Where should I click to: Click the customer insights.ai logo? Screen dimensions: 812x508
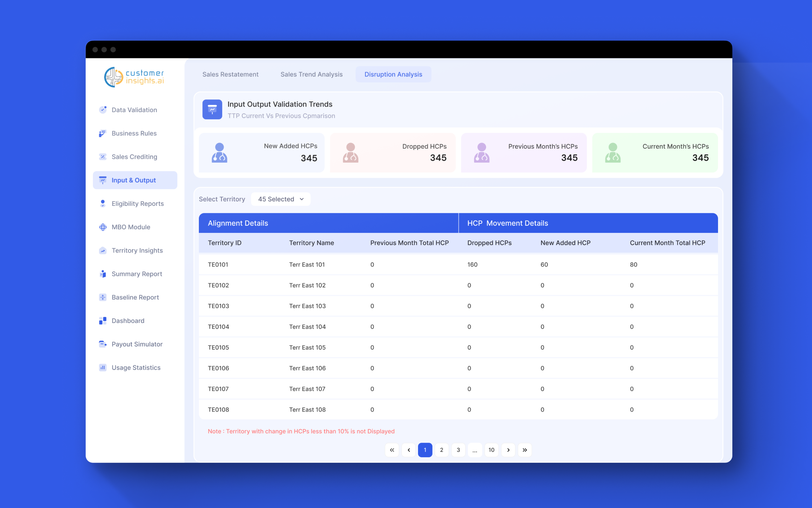coord(134,77)
